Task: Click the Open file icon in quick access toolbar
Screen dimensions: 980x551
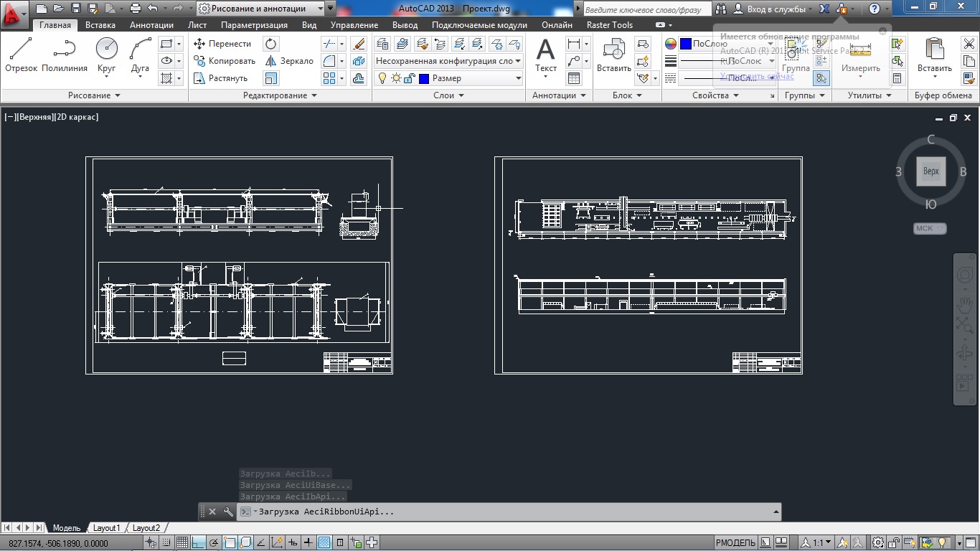Action: [59, 9]
